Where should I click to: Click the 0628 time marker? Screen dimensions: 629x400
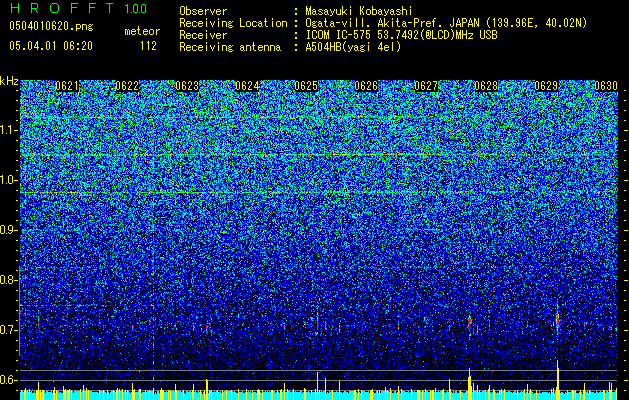(x=486, y=86)
